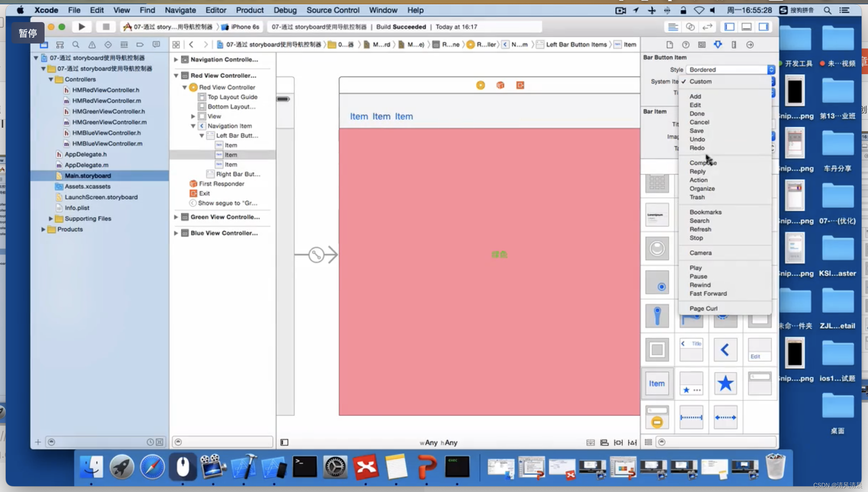The width and height of the screenshot is (868, 492).
Task: Click Xcode menu in macOS menu bar
Action: 46,10
